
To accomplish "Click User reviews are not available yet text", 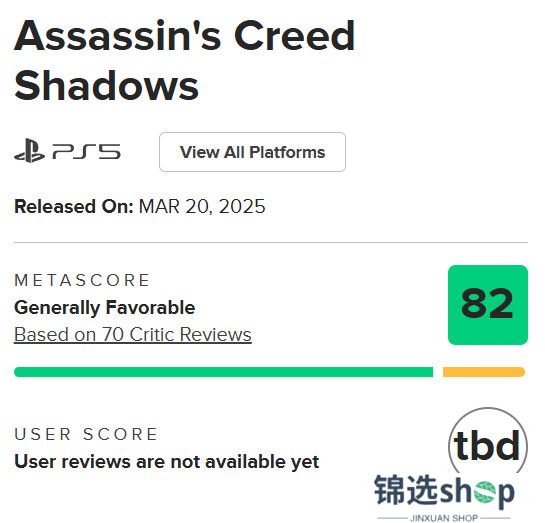I will click(166, 462).
